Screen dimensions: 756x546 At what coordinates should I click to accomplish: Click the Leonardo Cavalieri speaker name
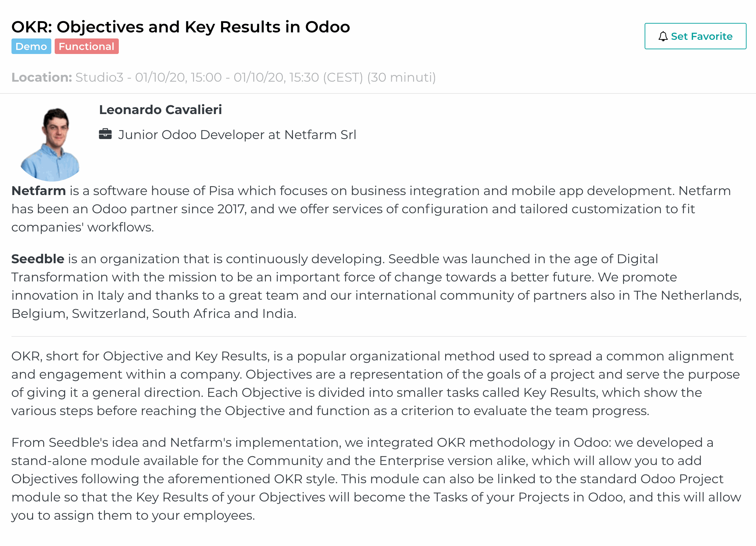tap(160, 110)
